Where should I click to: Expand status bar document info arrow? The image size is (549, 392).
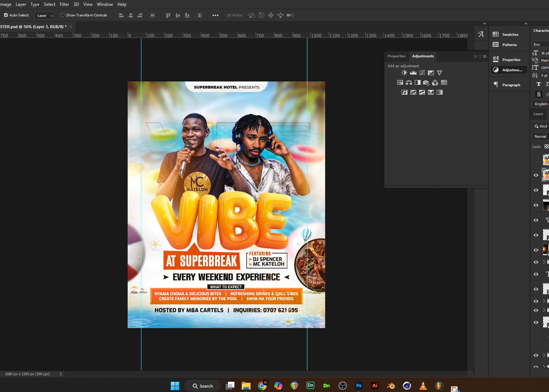pyautogui.click(x=61, y=374)
